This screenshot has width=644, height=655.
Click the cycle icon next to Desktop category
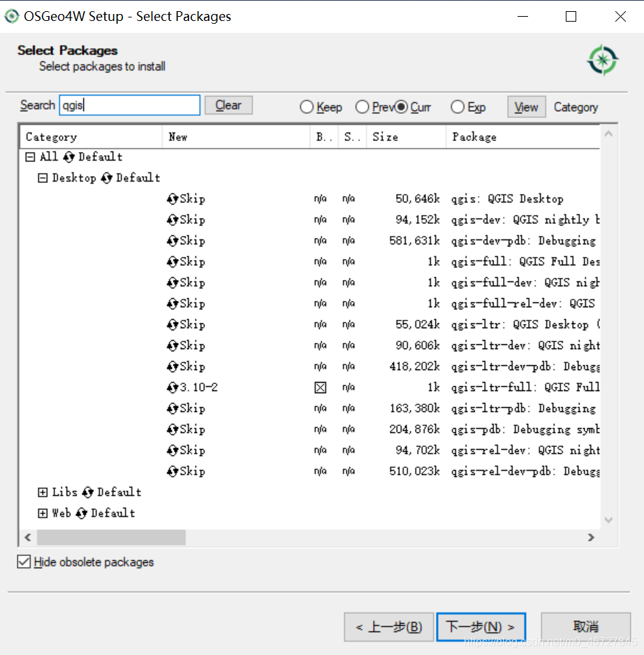(107, 178)
